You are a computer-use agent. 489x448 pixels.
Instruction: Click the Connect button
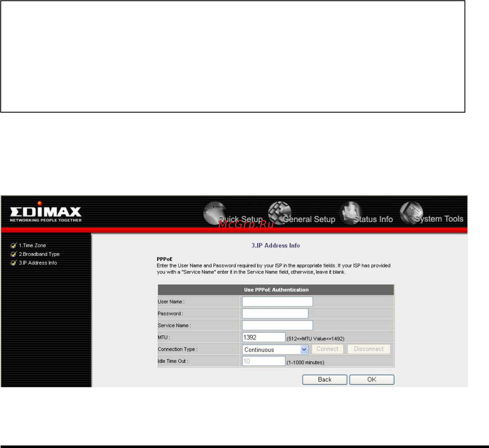[328, 349]
